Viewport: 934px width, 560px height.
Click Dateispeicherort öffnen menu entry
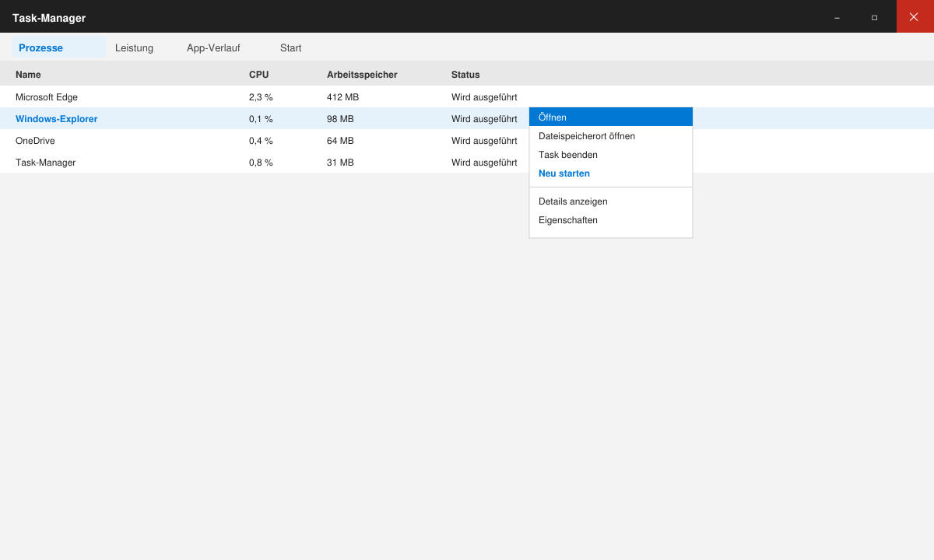(611, 136)
